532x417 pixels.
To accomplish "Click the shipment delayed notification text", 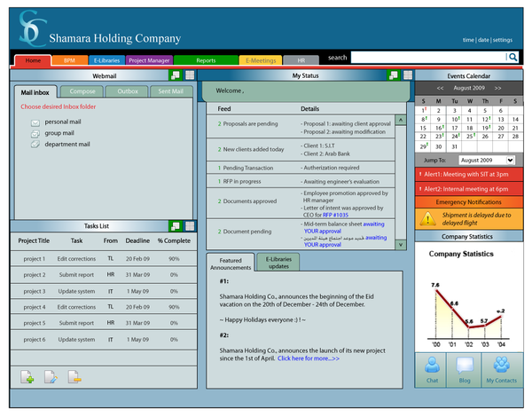I will coord(476,218).
